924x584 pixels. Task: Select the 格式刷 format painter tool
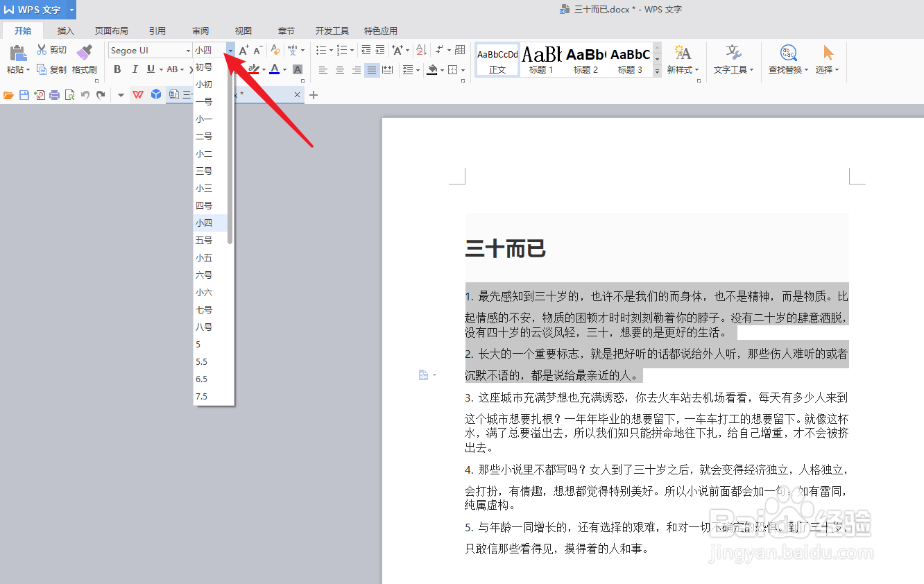85,59
